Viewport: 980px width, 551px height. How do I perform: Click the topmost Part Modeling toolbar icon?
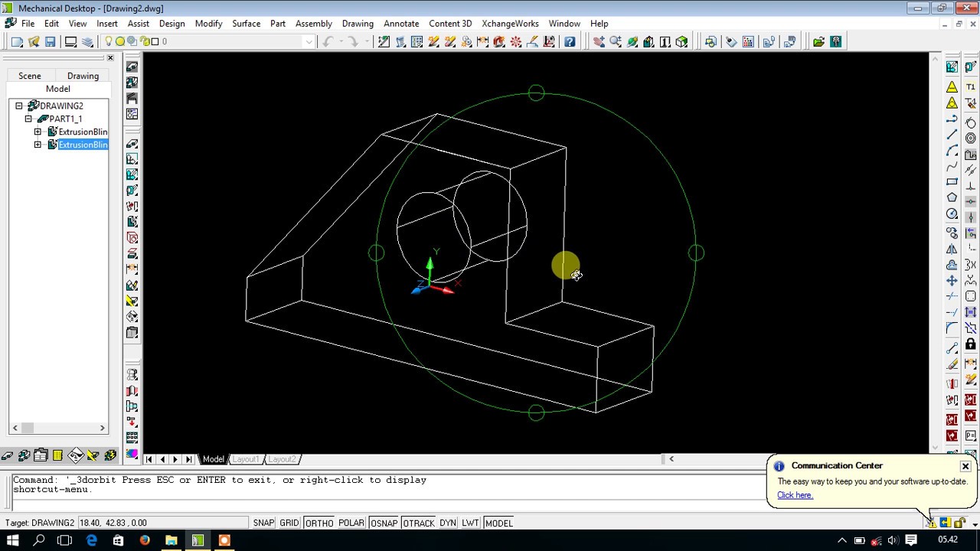[x=132, y=67]
